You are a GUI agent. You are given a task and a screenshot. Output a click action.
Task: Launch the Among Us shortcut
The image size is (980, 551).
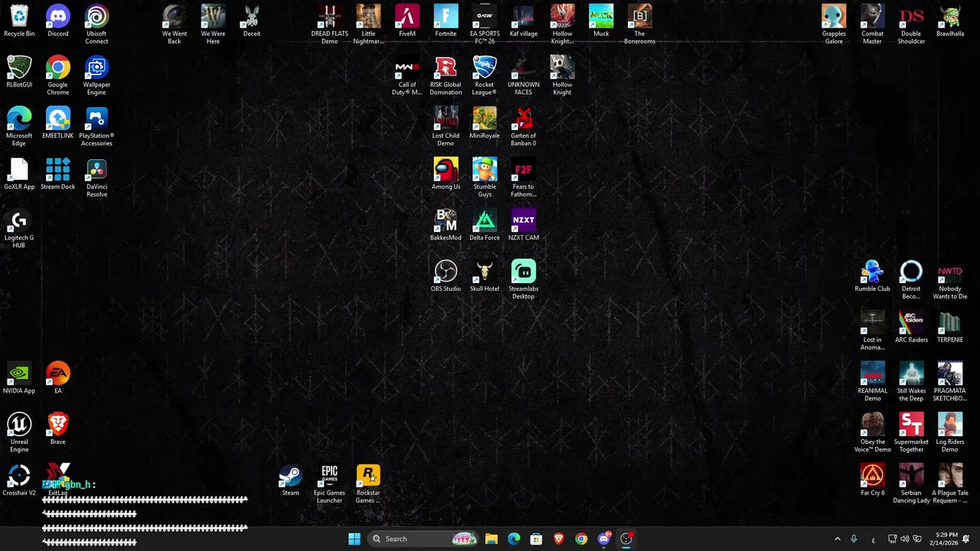[446, 174]
